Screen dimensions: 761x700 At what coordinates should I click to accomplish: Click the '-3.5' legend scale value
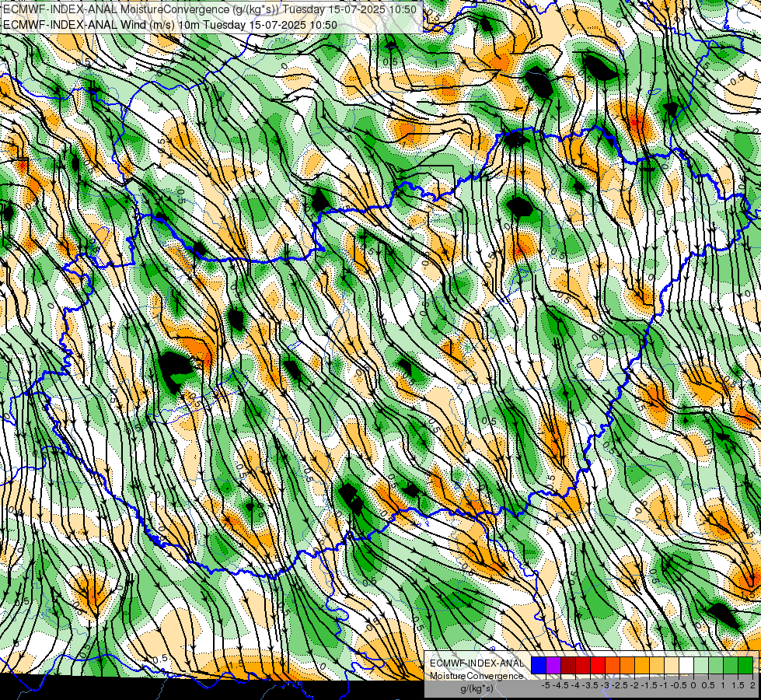tap(590, 686)
